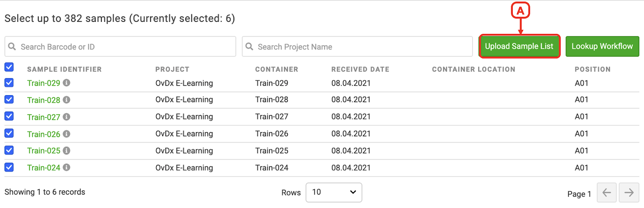Click info icon beside Train-027

[66, 116]
